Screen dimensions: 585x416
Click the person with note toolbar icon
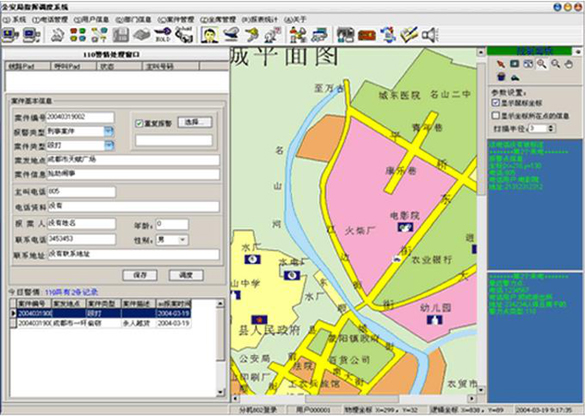pyautogui.click(x=272, y=35)
